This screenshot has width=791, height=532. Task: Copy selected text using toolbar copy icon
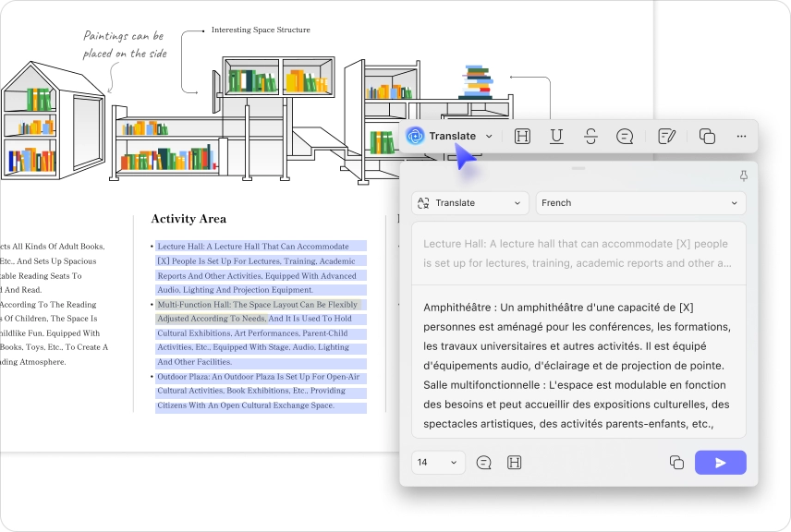pyautogui.click(x=707, y=137)
